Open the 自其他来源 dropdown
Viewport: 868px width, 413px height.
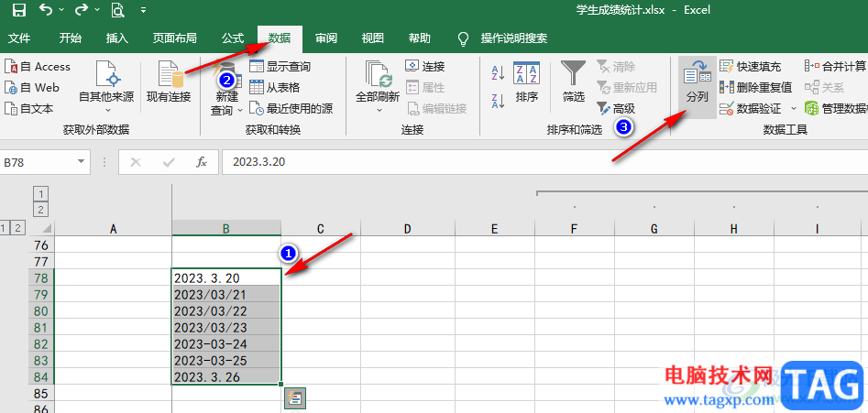pos(106,86)
